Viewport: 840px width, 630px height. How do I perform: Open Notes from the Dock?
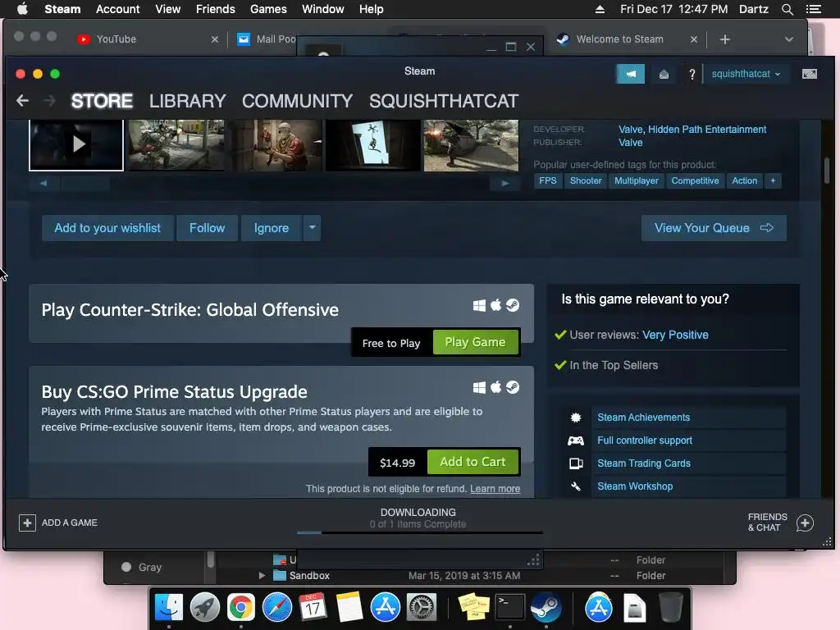(349, 608)
